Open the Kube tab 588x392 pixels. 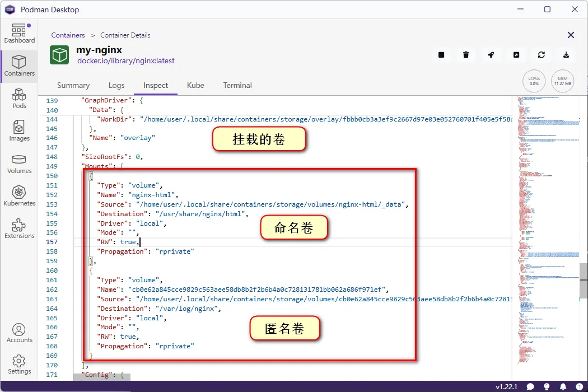pos(195,86)
